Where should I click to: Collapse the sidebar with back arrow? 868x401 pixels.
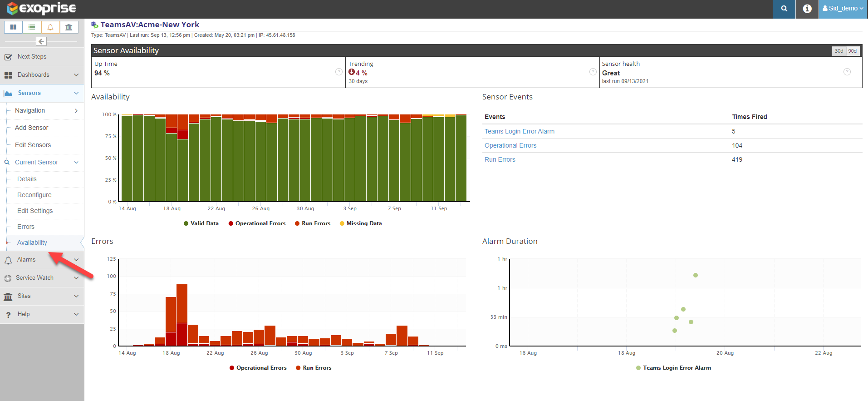tap(41, 41)
